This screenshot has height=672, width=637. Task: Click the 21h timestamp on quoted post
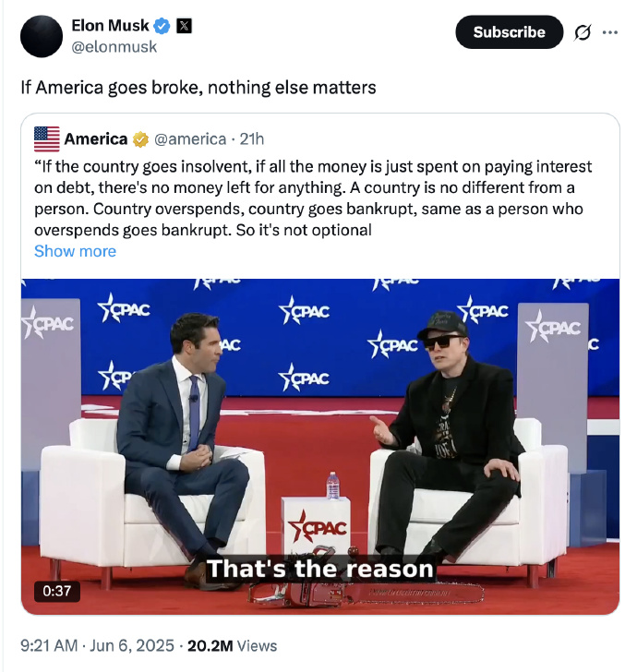click(252, 139)
